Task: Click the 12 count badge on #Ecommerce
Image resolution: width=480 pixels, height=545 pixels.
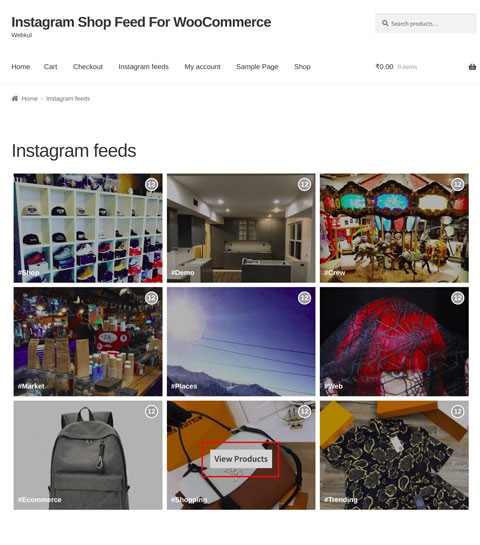Action: pyautogui.click(x=151, y=412)
